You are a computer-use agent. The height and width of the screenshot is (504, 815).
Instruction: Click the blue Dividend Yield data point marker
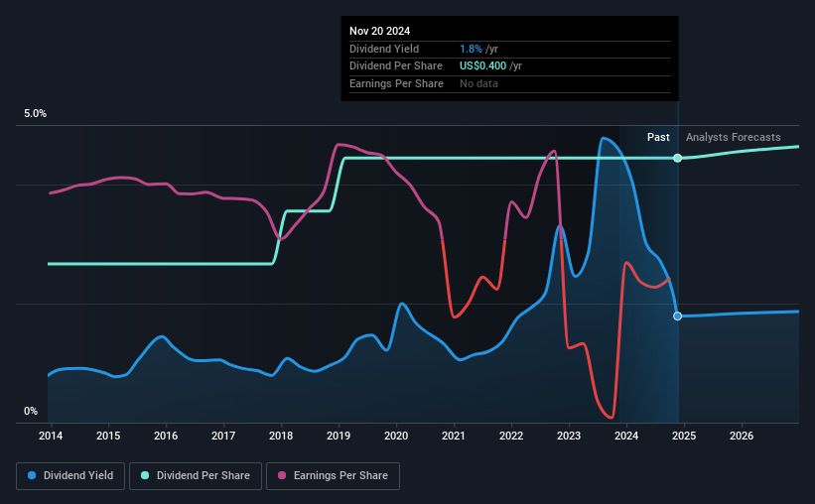click(677, 315)
